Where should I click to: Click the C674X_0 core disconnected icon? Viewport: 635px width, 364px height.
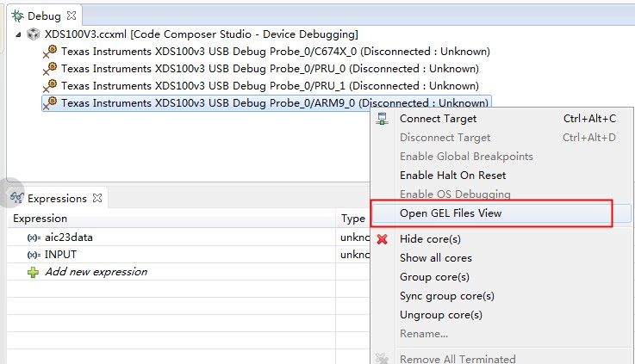pos(50,52)
